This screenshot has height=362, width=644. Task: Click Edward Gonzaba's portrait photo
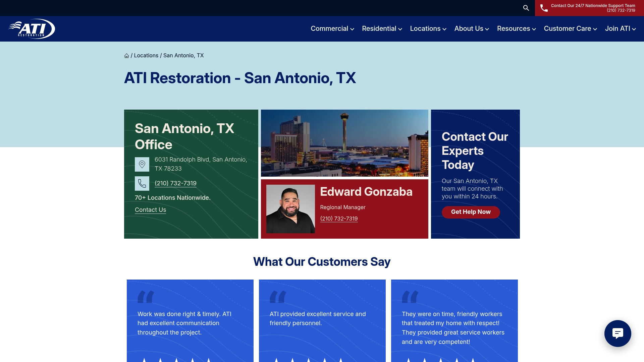coord(290,209)
